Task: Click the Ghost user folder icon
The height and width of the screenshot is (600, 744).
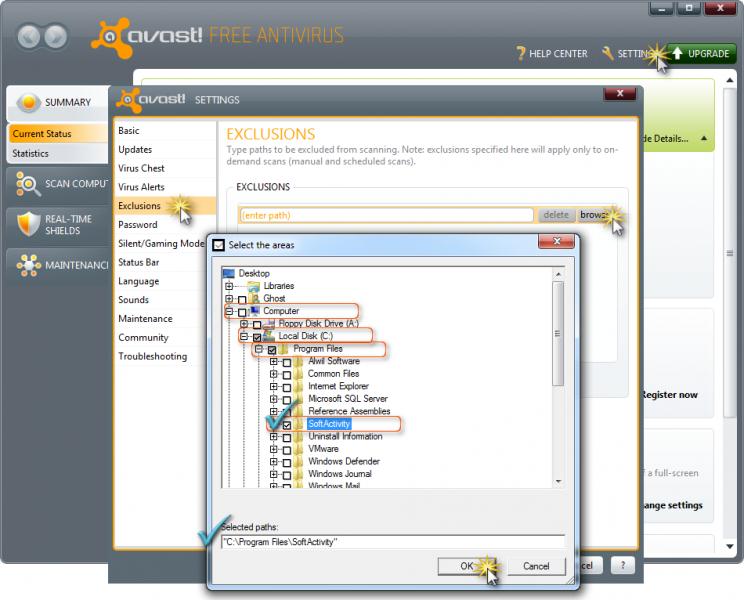Action: click(x=254, y=298)
